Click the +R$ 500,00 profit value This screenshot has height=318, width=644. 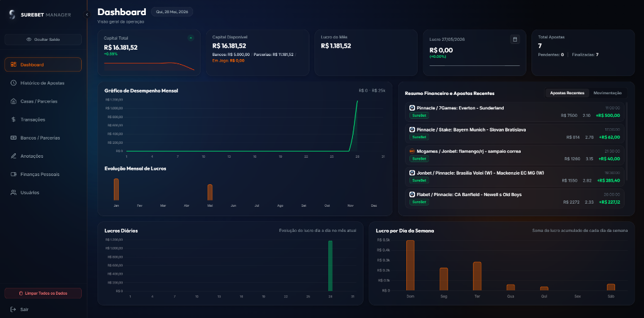pos(608,116)
